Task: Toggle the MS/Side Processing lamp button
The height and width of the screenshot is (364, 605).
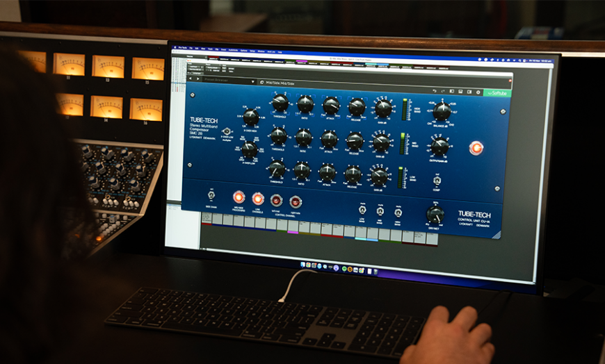Action: (x=239, y=197)
